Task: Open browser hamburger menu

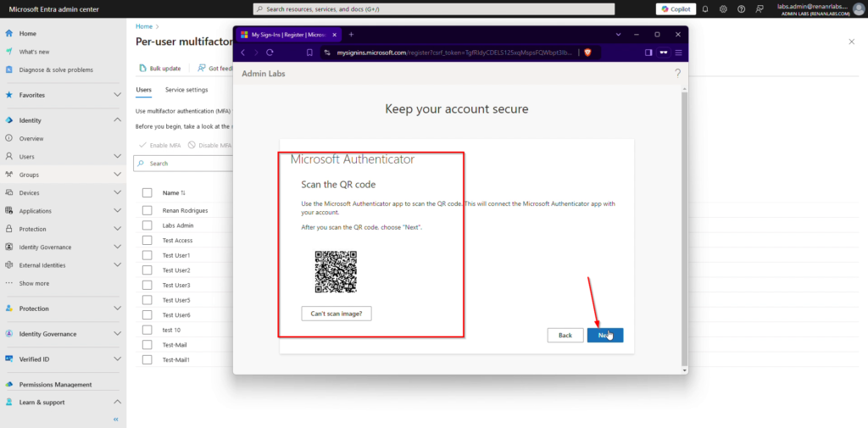Action: pos(678,53)
